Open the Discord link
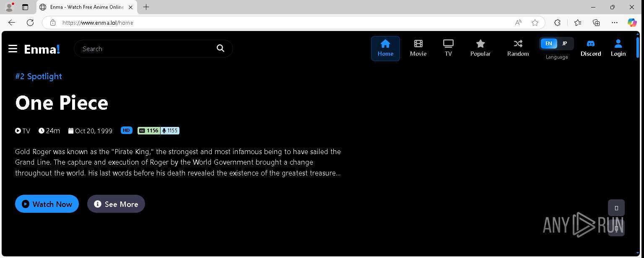The height and width of the screenshot is (258, 644). [x=591, y=49]
